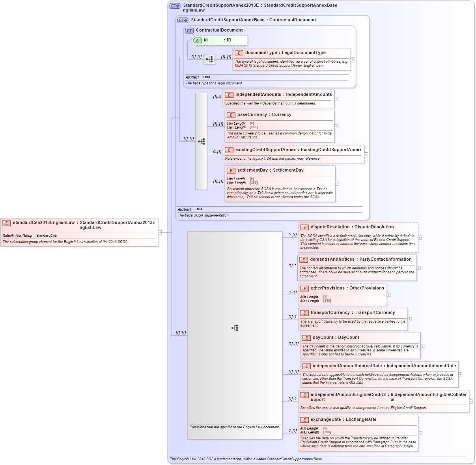Expand the transportCurrency element

tap(409, 318)
